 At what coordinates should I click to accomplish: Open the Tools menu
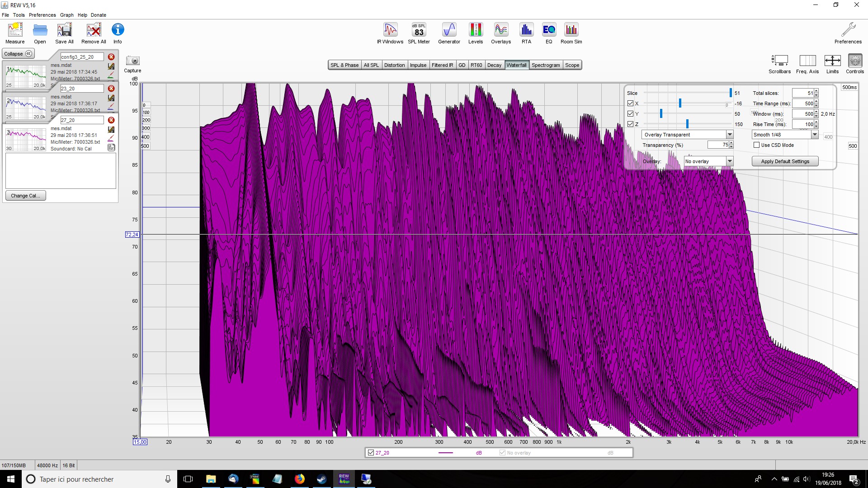(19, 15)
